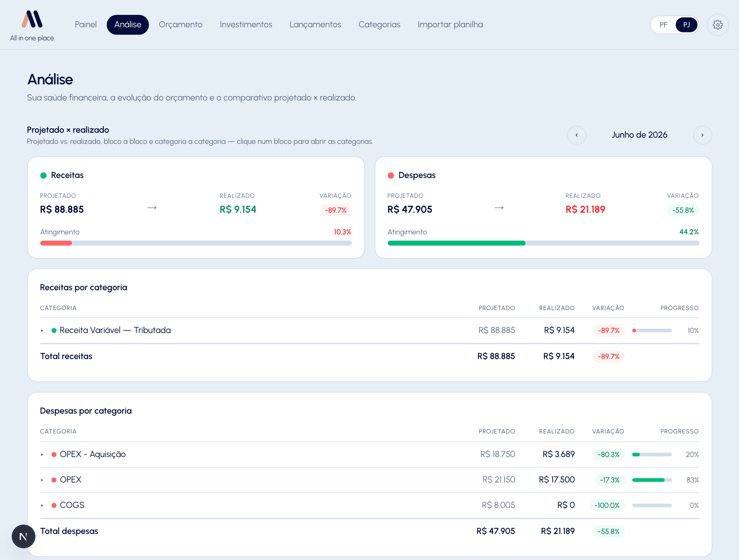The image size is (739, 560).
Task: Open the settings gear icon
Action: [717, 25]
